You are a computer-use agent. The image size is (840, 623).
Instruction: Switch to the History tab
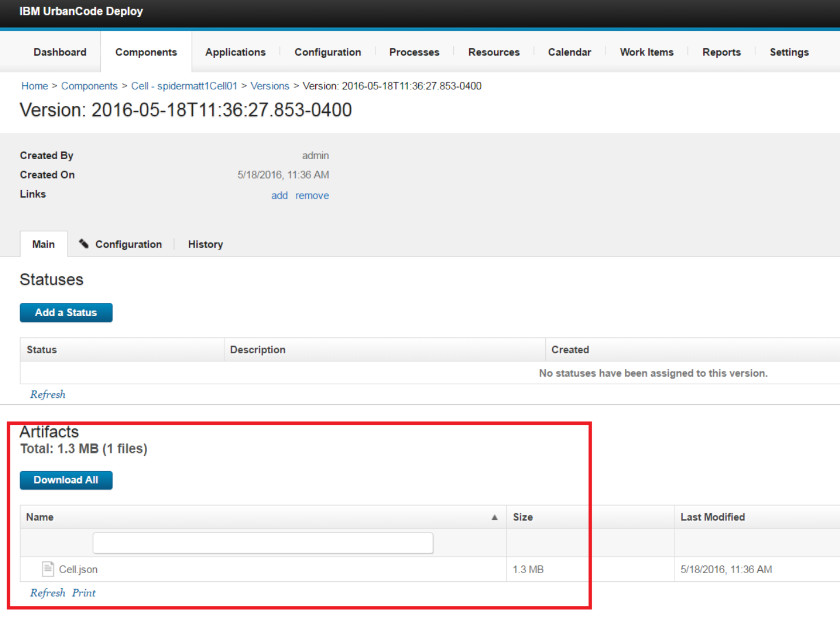205,245
